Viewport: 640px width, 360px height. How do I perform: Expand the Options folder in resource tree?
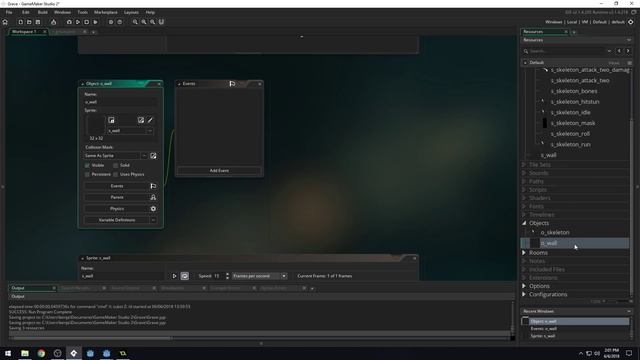[x=524, y=286]
